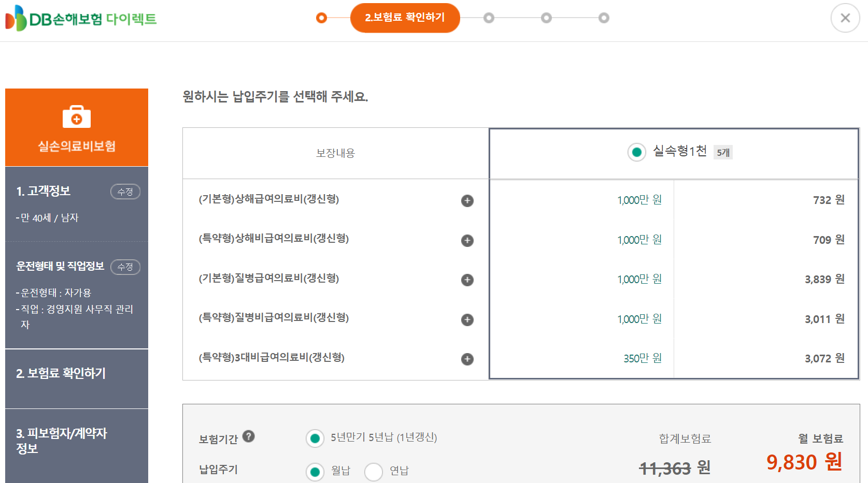868x483 pixels.
Task: Click the 709 원 premium value
Action: coord(829,240)
